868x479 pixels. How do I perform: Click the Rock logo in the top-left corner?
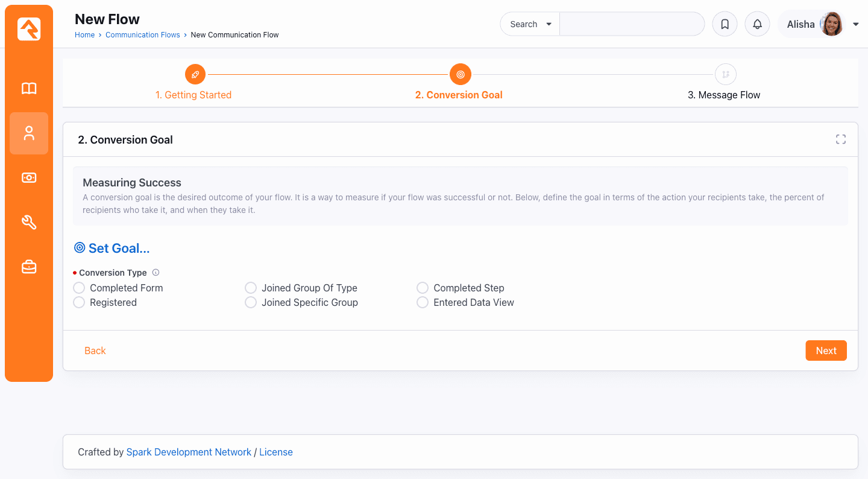28,28
